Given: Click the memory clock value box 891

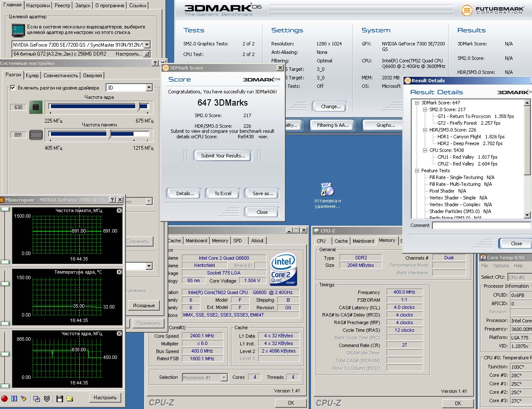Looking at the screenshot, I should coord(18,134).
